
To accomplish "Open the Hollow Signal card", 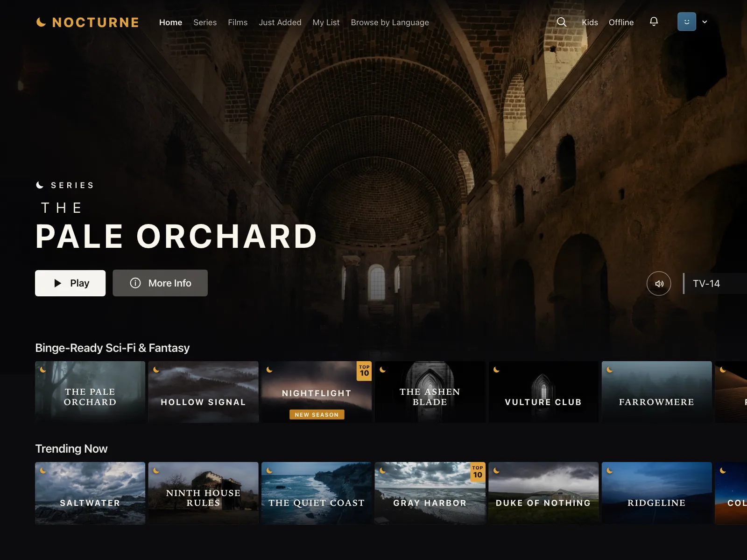I will tap(203, 392).
